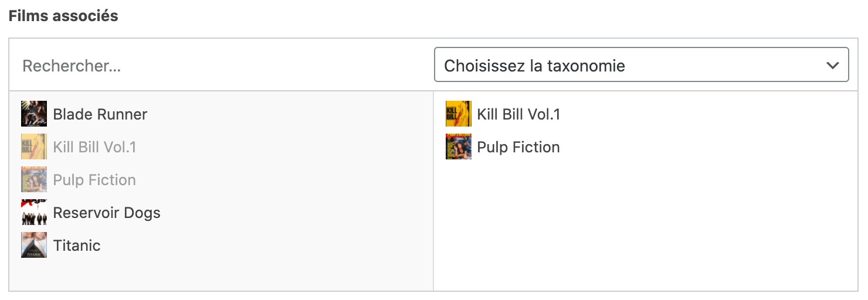
Task: Click the taxonomy dropdown chevron arrow
Action: [x=832, y=65]
